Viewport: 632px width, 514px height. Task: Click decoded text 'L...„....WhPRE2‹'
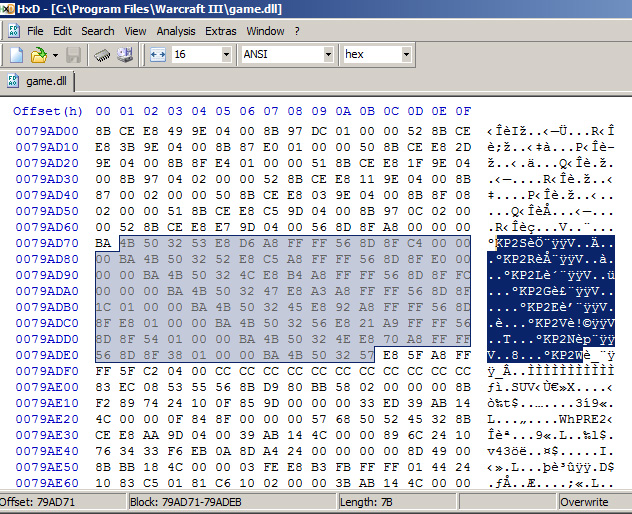[551, 419]
